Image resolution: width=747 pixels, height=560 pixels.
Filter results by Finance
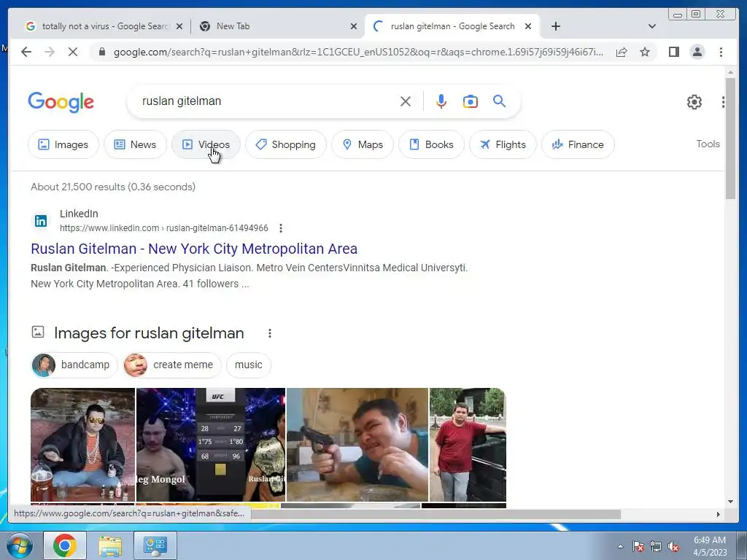click(x=578, y=144)
